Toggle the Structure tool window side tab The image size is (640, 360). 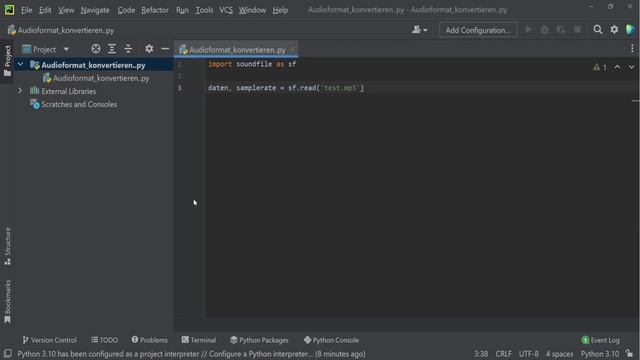[x=7, y=246]
